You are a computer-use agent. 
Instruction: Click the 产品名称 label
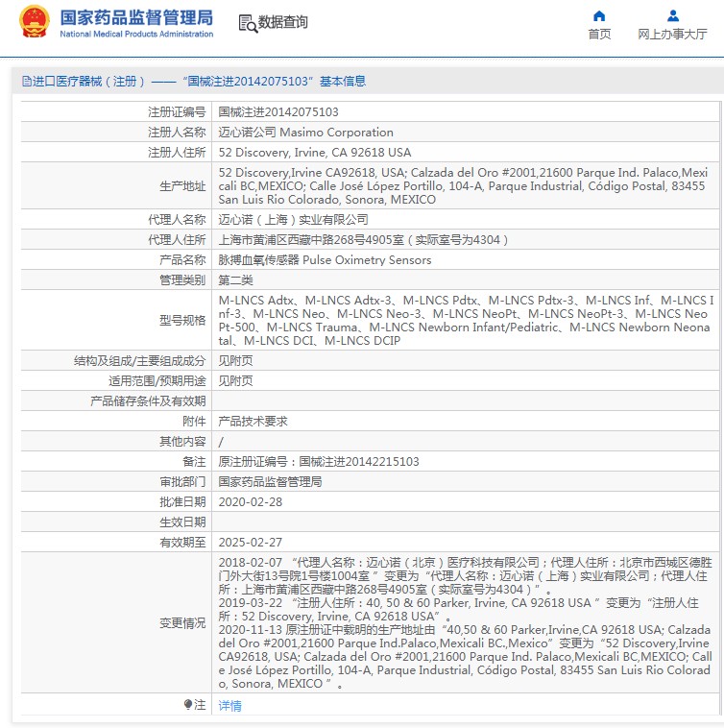point(182,260)
